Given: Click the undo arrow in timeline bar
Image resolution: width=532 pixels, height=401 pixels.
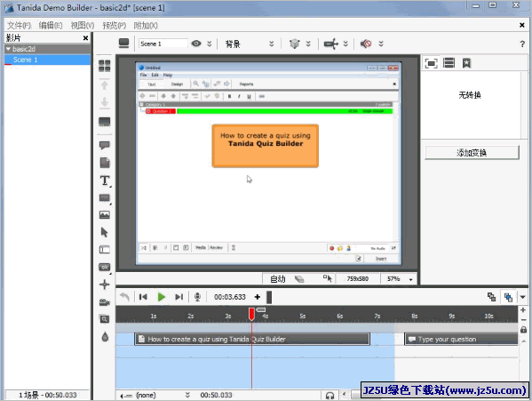Looking at the screenshot, I should tap(124, 297).
